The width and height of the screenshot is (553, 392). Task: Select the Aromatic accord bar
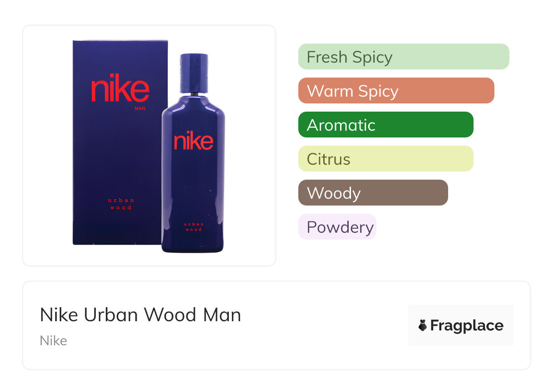point(385,125)
